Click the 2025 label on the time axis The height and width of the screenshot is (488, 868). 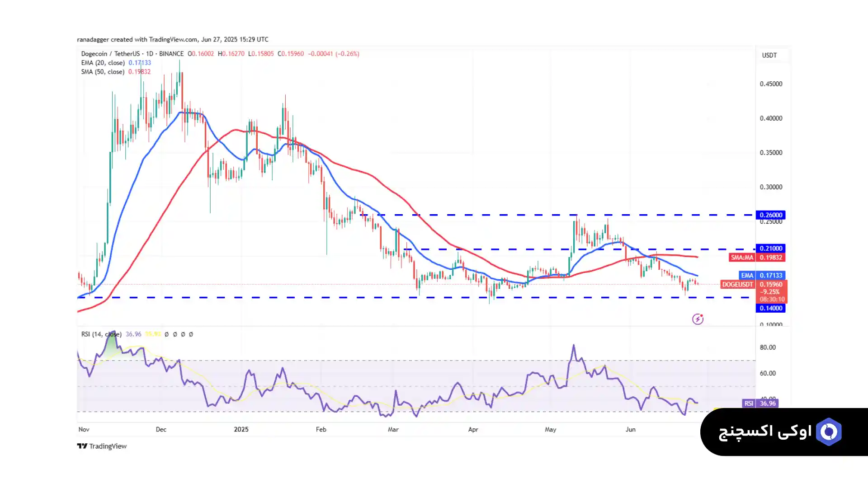[241, 429]
